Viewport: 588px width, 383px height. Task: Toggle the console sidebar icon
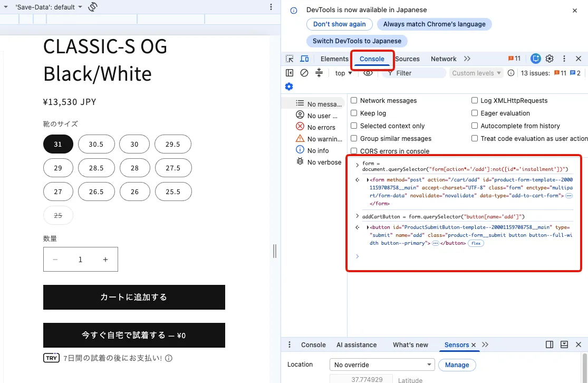click(x=290, y=73)
